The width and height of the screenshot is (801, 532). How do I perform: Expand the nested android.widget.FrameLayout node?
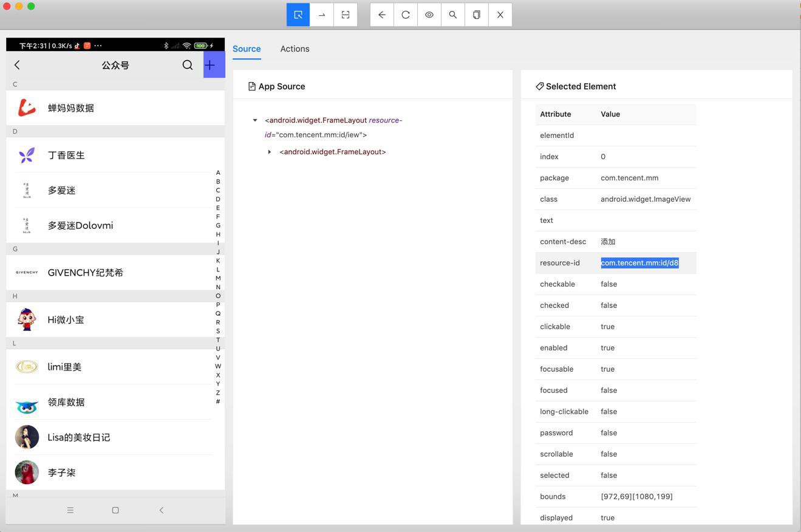[270, 152]
